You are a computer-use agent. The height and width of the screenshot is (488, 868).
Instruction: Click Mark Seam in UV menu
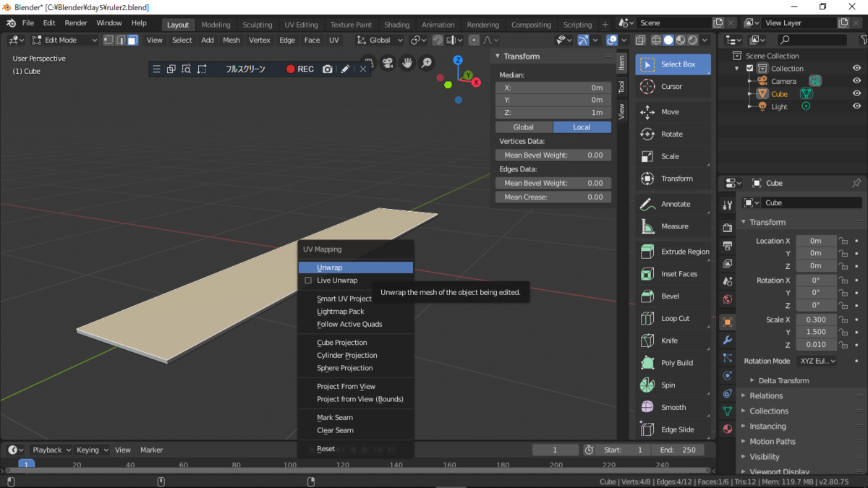[335, 418]
